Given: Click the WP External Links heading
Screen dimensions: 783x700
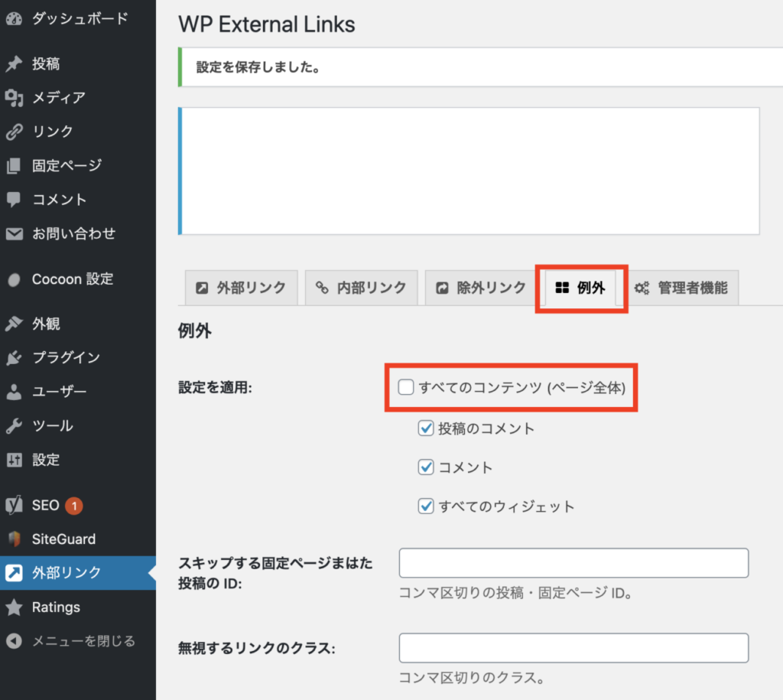Looking at the screenshot, I should click(267, 24).
